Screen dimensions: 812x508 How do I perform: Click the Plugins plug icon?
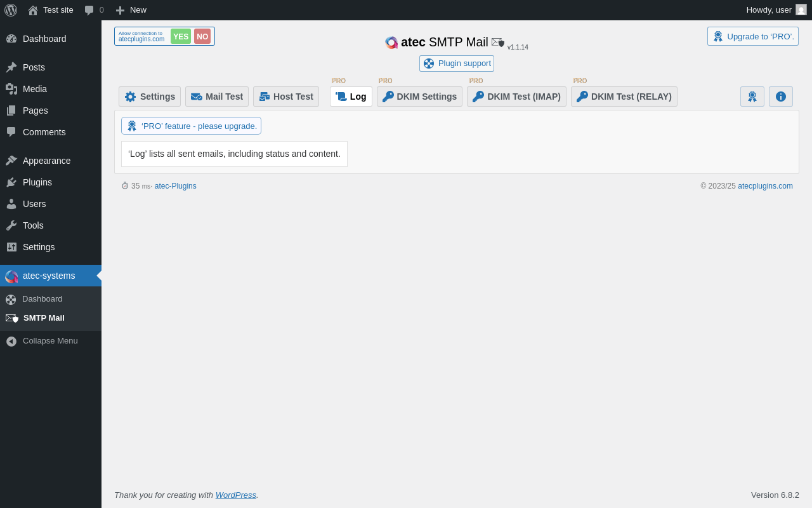coord(11,182)
